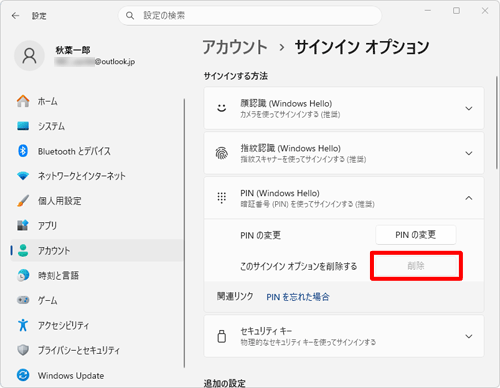Click the accessibility figure icon
The width and height of the screenshot is (500, 388).
point(23,325)
